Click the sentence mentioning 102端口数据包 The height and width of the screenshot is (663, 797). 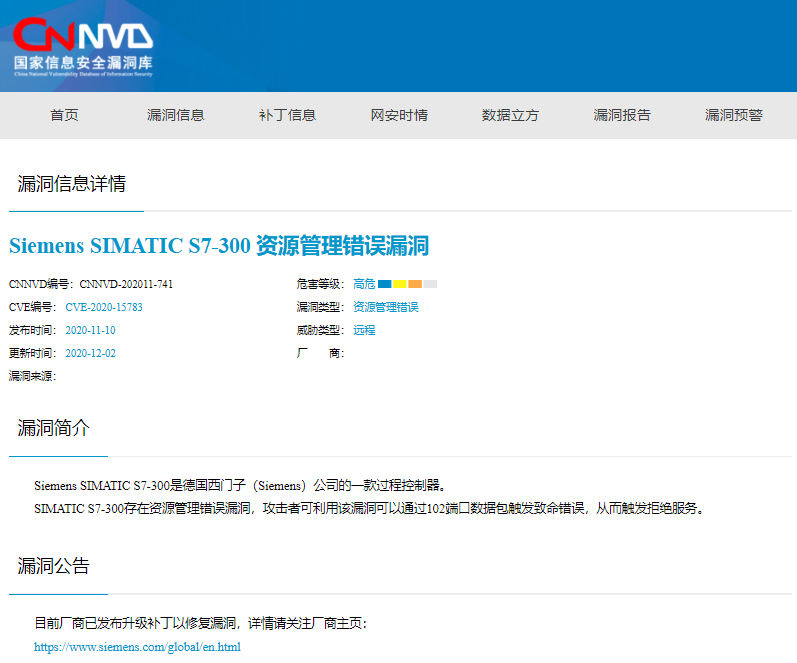(370, 508)
